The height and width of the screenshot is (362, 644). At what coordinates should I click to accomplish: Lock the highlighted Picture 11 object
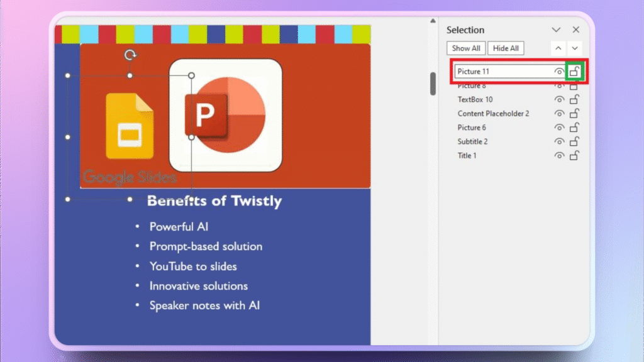click(574, 71)
